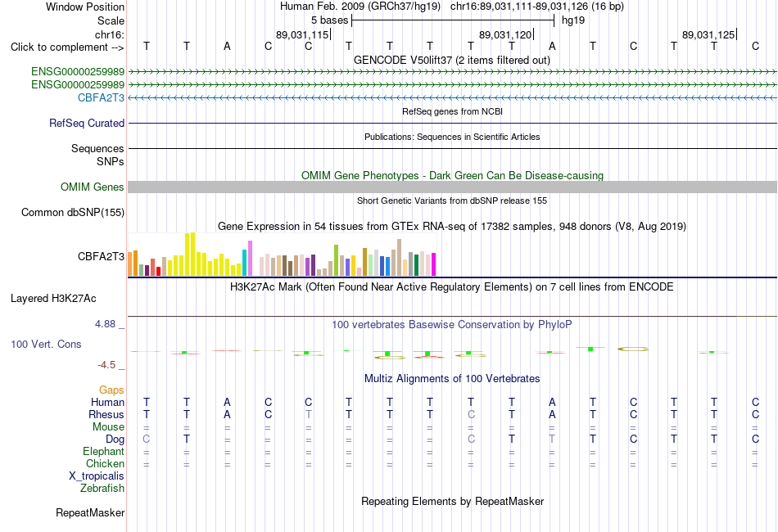Click blue CBFA2T3 label in GENCODE track
Viewport: 778px width, 532px height.
(101, 97)
